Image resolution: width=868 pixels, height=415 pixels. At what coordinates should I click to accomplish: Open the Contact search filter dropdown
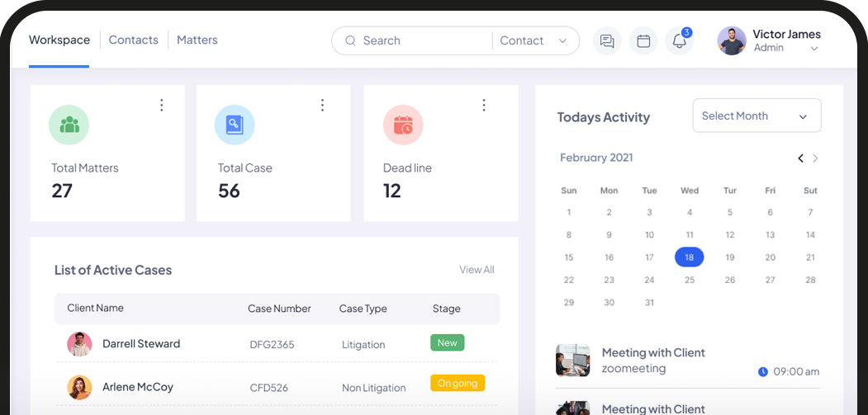(x=533, y=40)
